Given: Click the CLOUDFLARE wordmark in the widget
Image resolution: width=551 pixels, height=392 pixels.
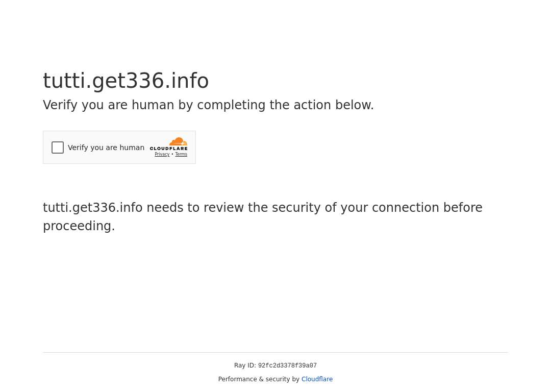Looking at the screenshot, I should (169, 149).
